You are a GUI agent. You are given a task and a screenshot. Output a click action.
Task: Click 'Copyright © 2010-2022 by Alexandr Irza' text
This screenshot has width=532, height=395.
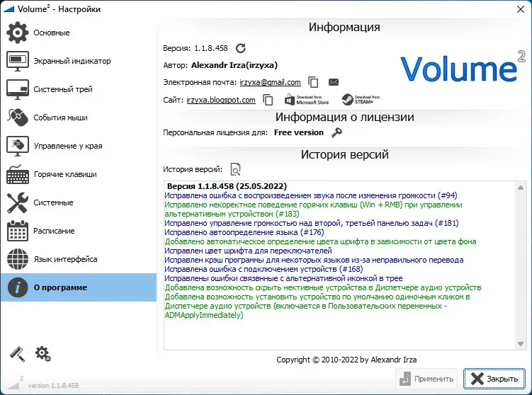click(346, 360)
